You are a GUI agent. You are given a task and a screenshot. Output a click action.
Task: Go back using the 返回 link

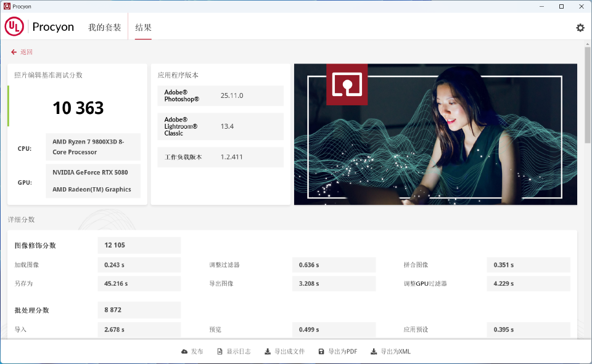click(x=27, y=52)
